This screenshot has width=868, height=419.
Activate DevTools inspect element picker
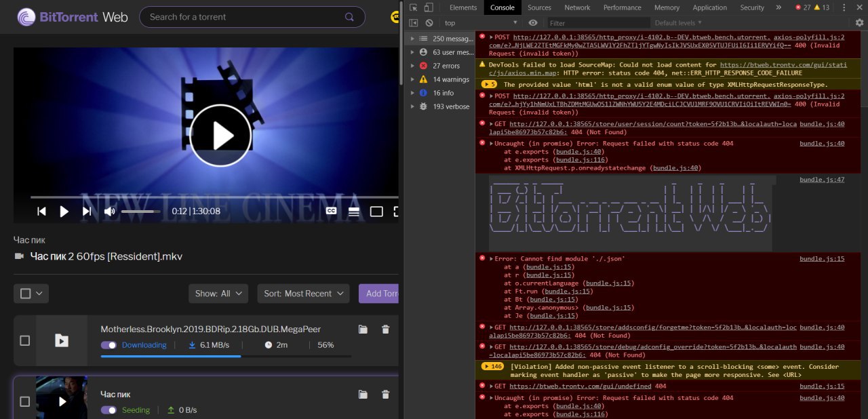pyautogui.click(x=414, y=7)
